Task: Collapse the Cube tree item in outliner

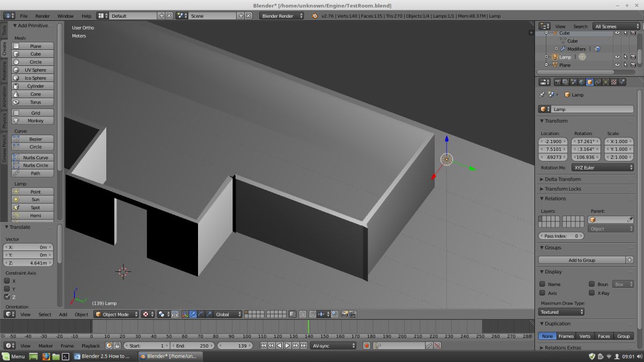Action: [546, 33]
